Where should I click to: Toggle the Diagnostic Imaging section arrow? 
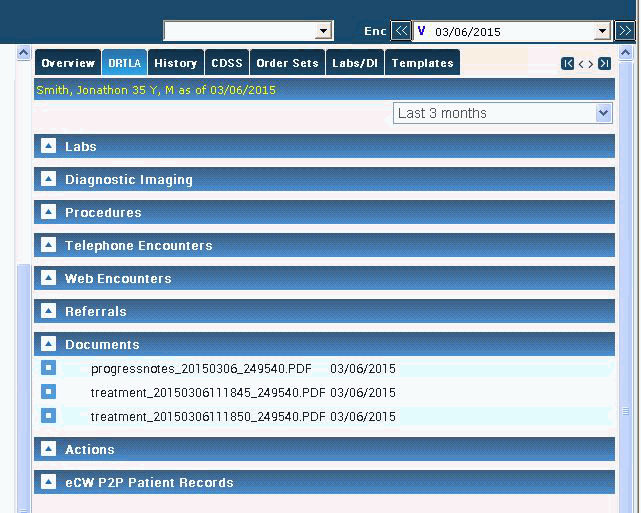(x=48, y=179)
